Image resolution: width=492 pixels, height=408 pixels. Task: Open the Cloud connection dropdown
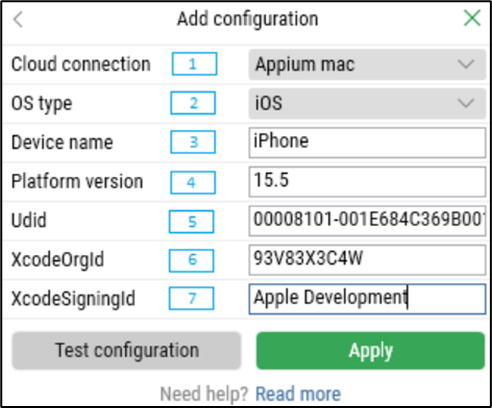click(x=367, y=64)
